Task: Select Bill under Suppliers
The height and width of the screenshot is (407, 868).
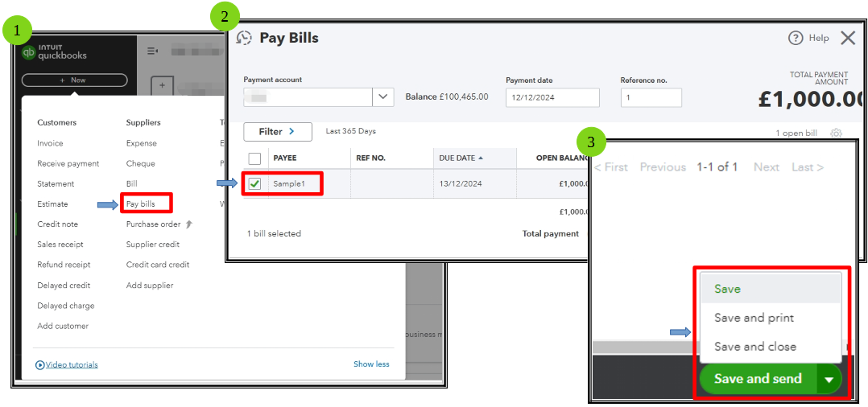Action: click(132, 183)
